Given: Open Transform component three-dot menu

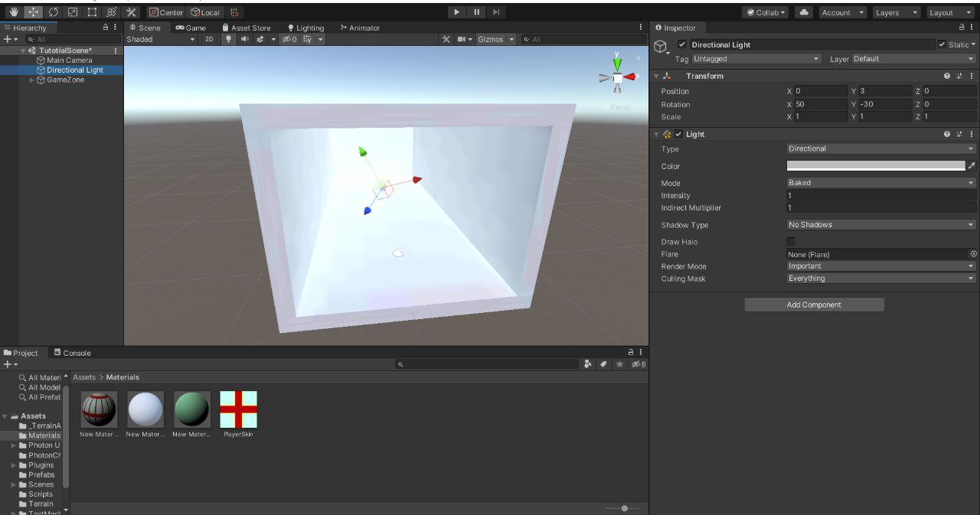Looking at the screenshot, I should coord(972,76).
